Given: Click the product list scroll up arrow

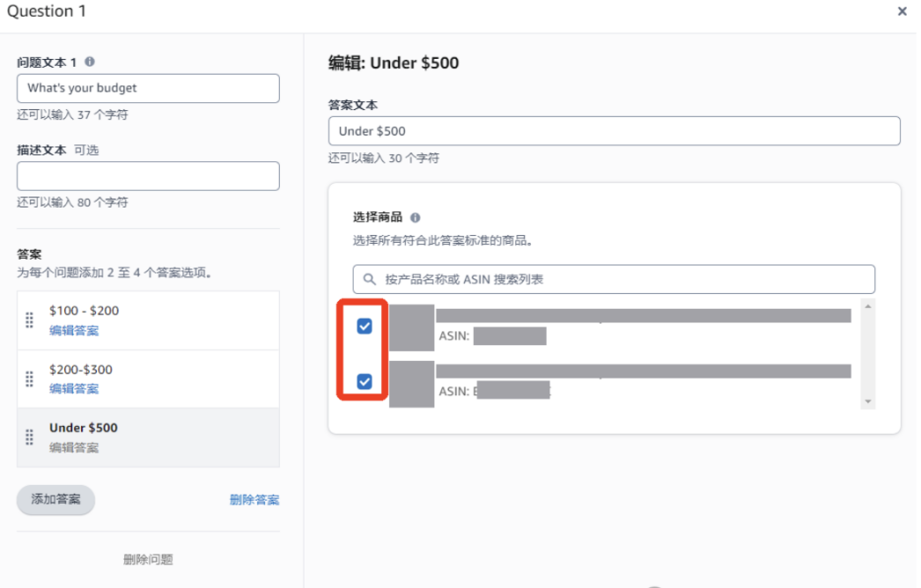Looking at the screenshot, I should pos(869,306).
